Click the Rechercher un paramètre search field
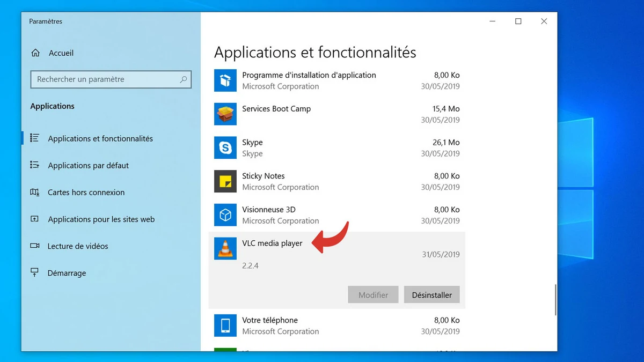 tap(111, 79)
